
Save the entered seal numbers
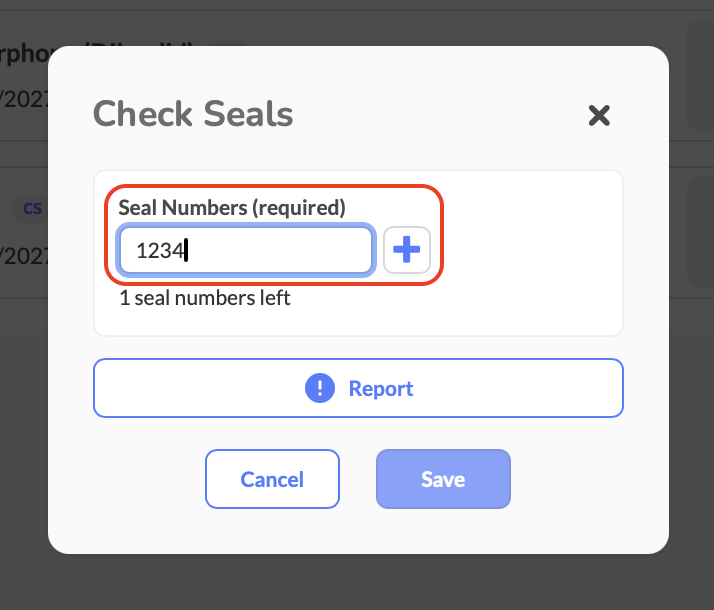click(x=443, y=479)
